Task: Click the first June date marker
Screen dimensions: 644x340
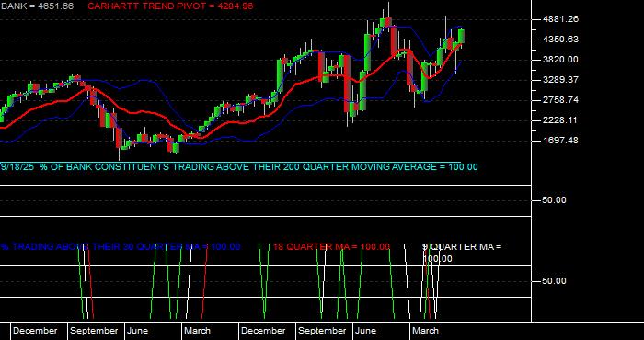Action: click(138, 331)
